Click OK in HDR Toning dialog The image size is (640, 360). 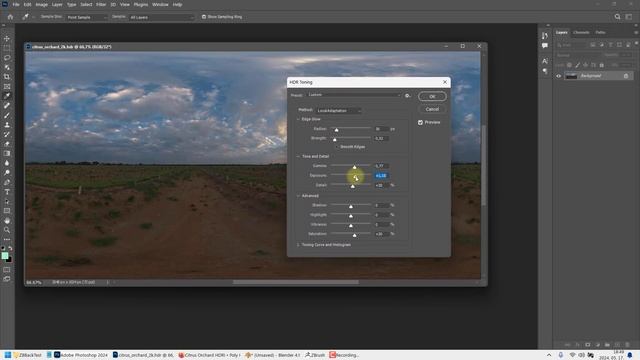[x=432, y=96]
